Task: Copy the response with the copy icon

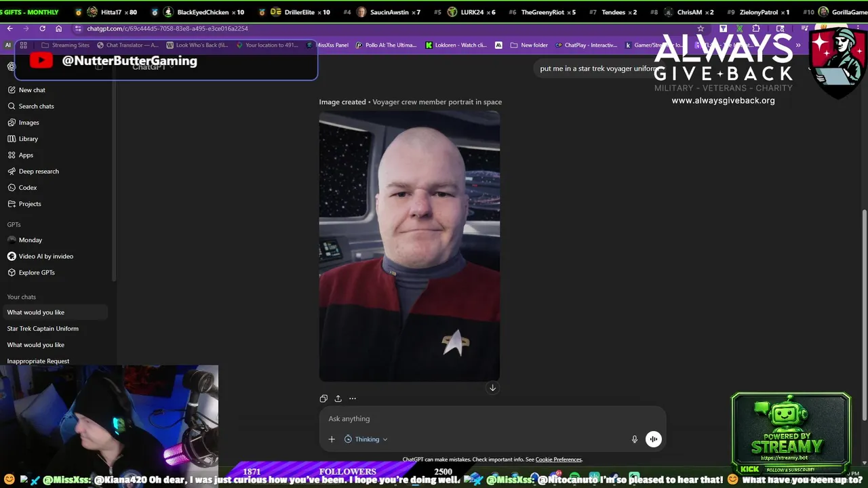Action: point(323,399)
